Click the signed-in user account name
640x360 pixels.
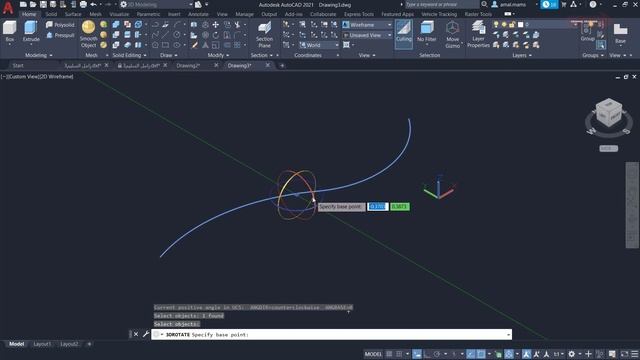tap(513, 4)
